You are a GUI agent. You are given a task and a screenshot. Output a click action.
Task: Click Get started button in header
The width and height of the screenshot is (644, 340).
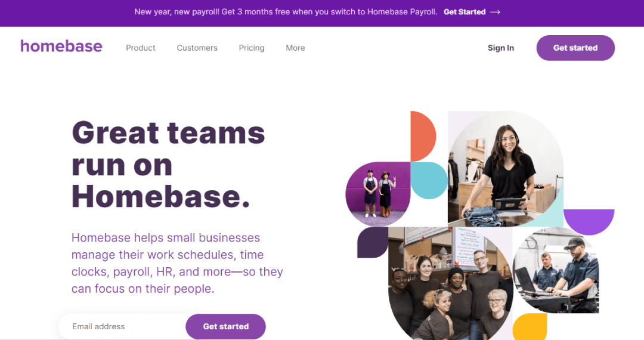(x=575, y=48)
